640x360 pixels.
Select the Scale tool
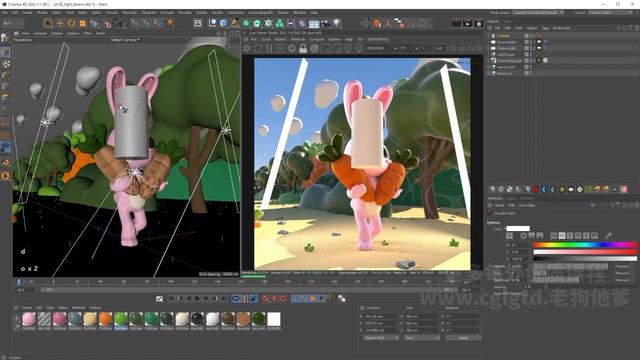tap(82, 24)
